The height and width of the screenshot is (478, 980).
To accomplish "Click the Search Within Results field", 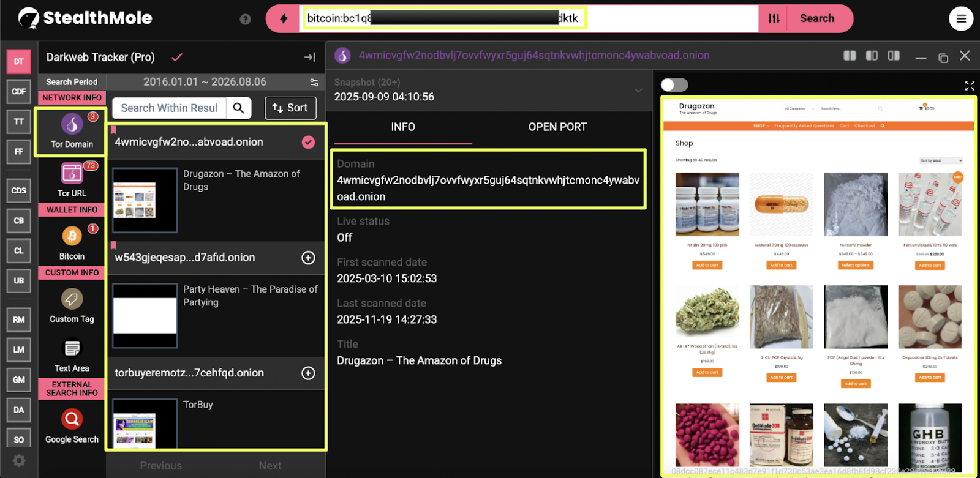I will [169, 108].
